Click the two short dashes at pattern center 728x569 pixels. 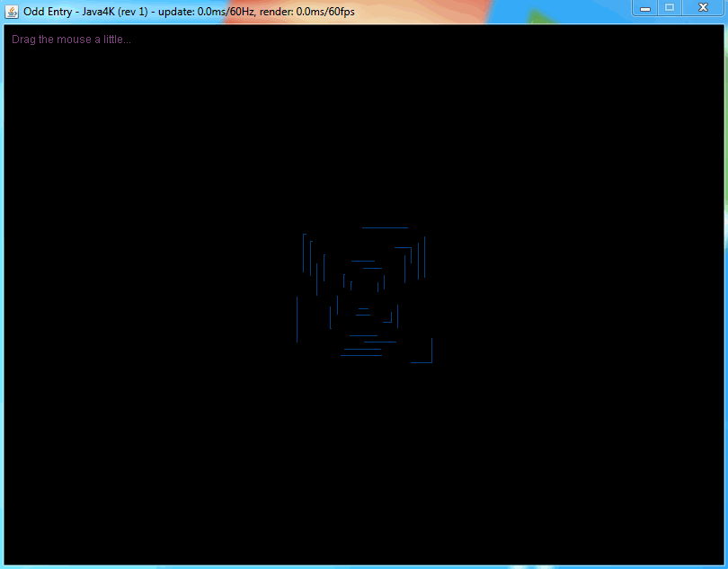[363, 311]
